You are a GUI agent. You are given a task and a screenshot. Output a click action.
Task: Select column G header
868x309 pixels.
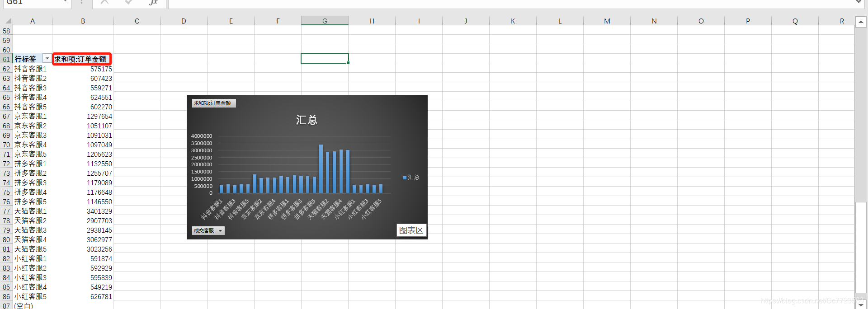tap(325, 21)
